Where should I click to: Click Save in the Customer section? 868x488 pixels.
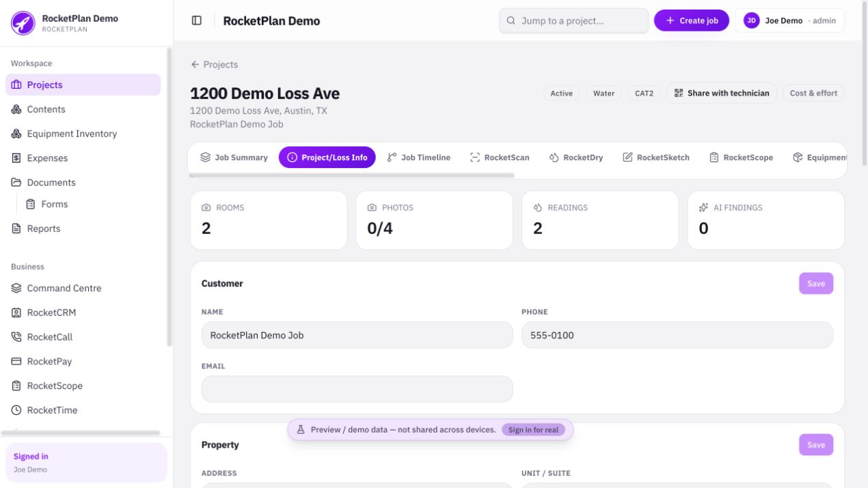816,284
